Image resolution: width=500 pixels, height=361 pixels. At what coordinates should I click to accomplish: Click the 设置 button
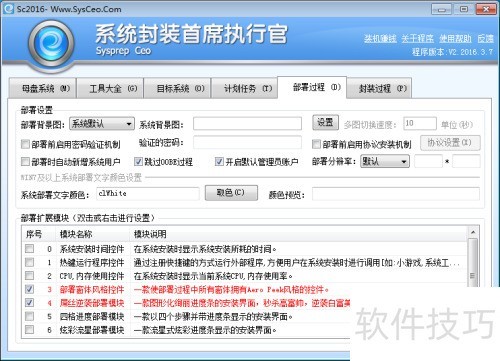[325, 123]
